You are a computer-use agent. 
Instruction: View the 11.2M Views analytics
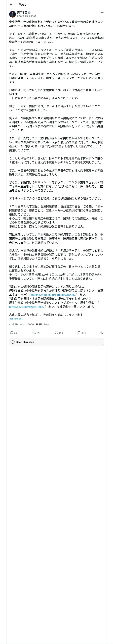(42, 325)
